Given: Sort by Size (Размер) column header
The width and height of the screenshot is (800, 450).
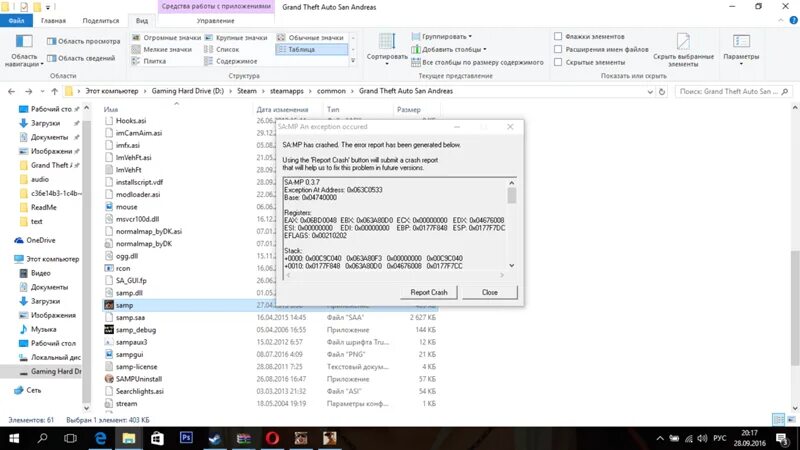Looking at the screenshot, I should tap(409, 110).
